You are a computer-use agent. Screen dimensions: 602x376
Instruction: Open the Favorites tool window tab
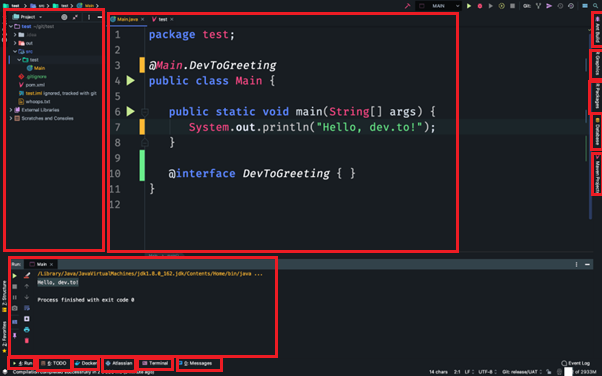[x=4, y=337]
